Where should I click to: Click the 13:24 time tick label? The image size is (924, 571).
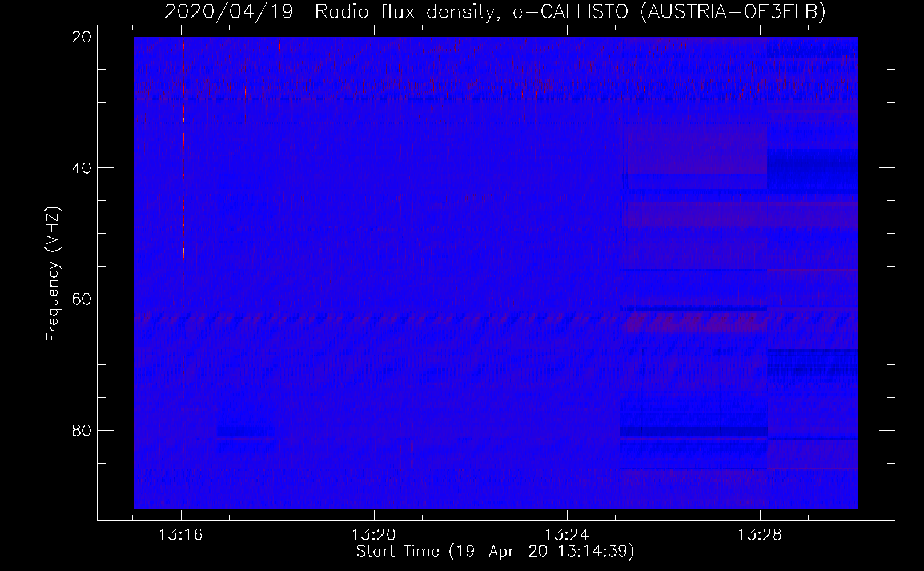[x=567, y=535]
